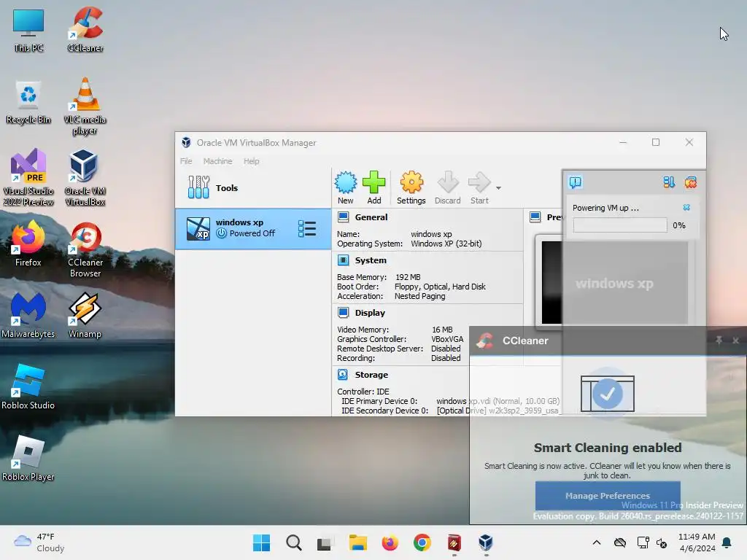The image size is (747, 560).
Task: Open This PC desktop icon
Action: pyautogui.click(x=28, y=30)
